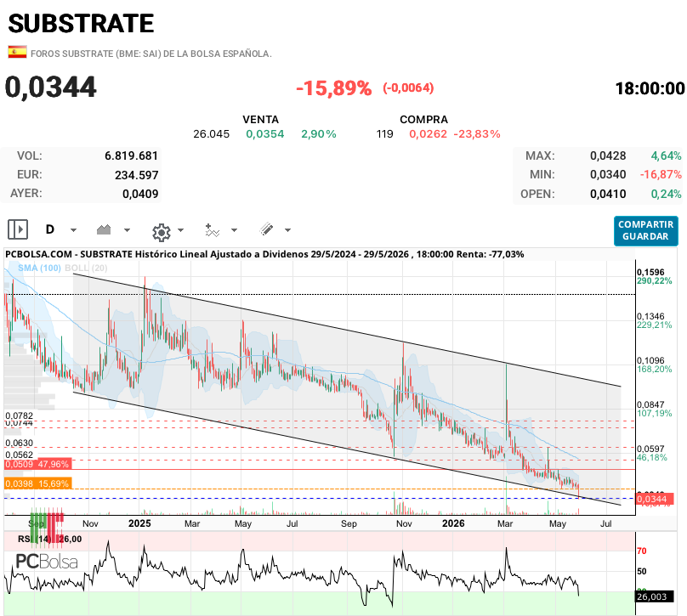Select the orange 0,0398 price level tag
The width and height of the screenshot is (687, 616).
coord(37,483)
